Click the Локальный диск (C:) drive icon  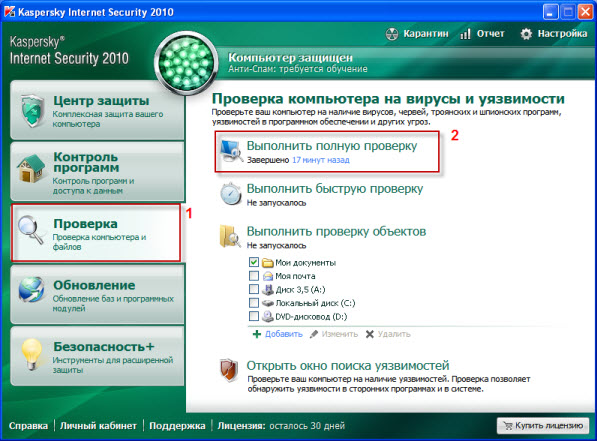click(x=268, y=303)
